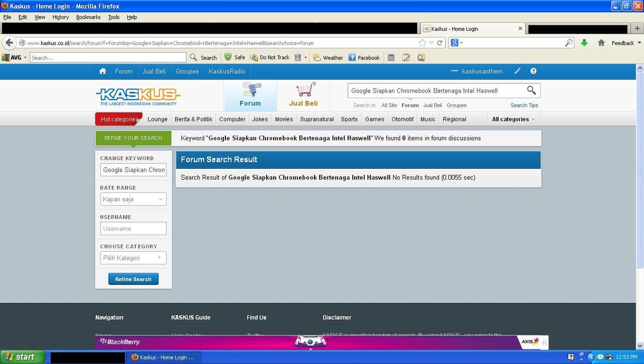Viewport: 644px width, 364px height.
Task: Click the kaskusanthem username
Action: (x=482, y=71)
